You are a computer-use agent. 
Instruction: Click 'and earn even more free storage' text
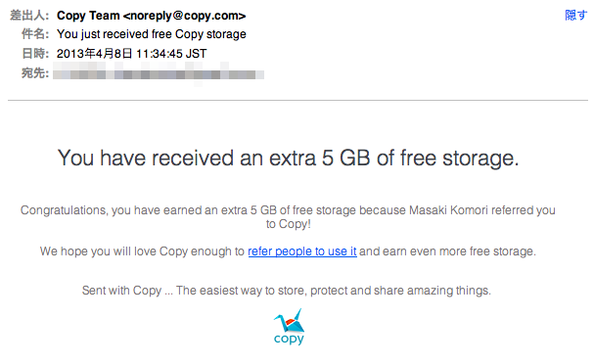coord(447,251)
